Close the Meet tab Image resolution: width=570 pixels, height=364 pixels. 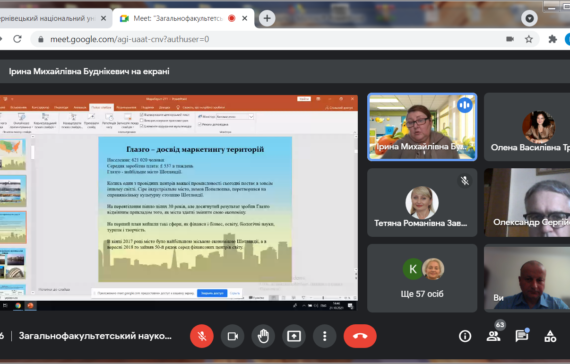(x=245, y=18)
